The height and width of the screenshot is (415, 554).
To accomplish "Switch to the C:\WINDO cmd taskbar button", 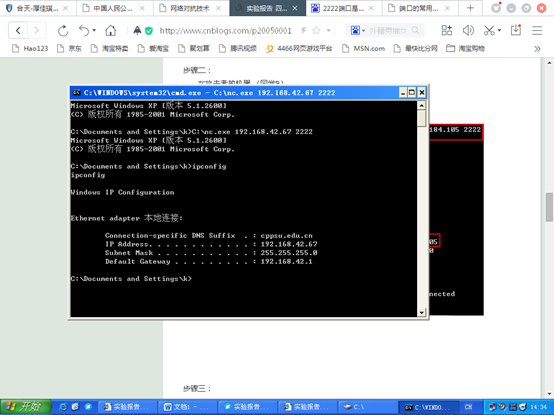I will click(429, 407).
